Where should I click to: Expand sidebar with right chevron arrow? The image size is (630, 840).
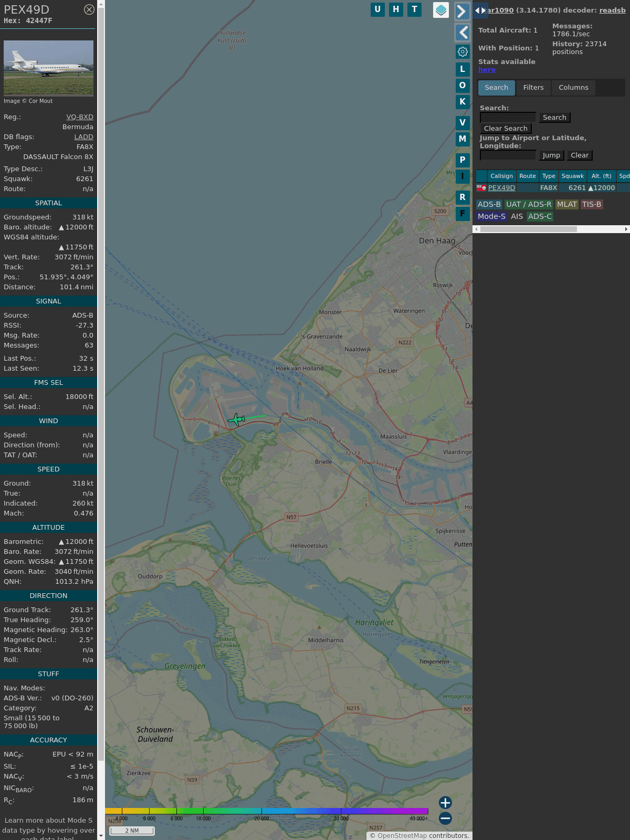[462, 12]
